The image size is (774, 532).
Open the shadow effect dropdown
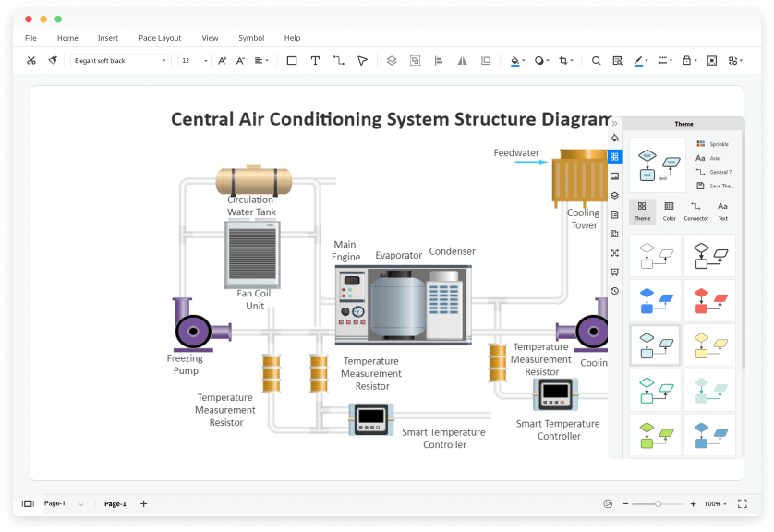click(x=541, y=61)
